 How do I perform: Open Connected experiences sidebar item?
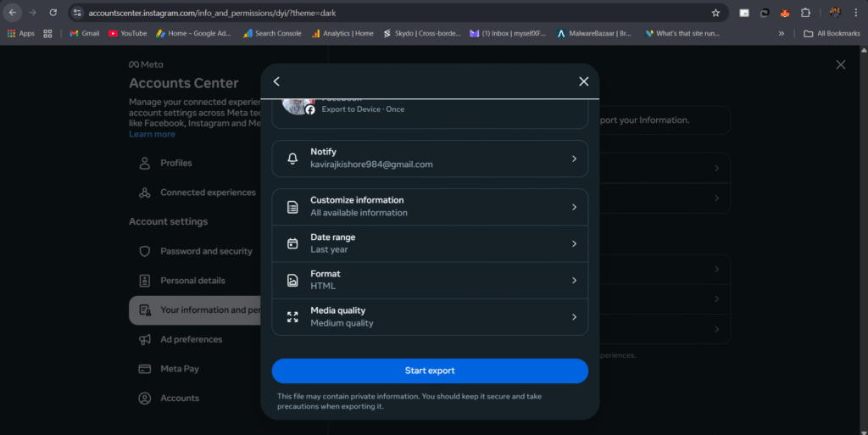point(194,192)
